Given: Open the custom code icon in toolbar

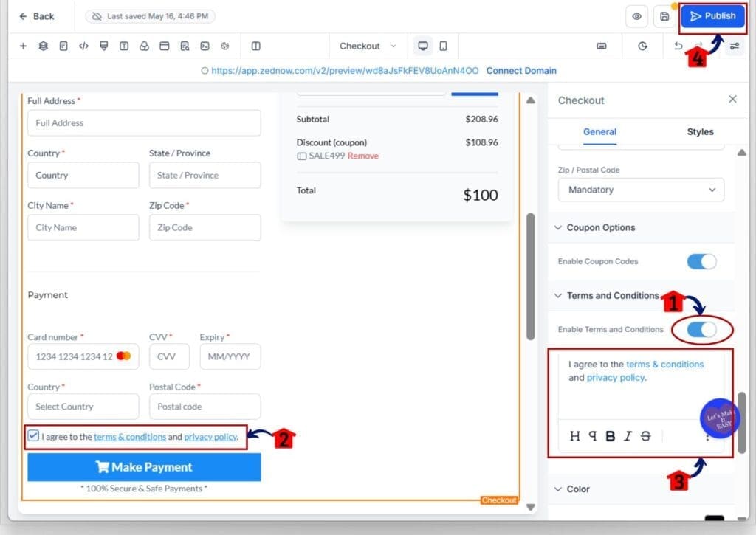Looking at the screenshot, I should [83, 46].
